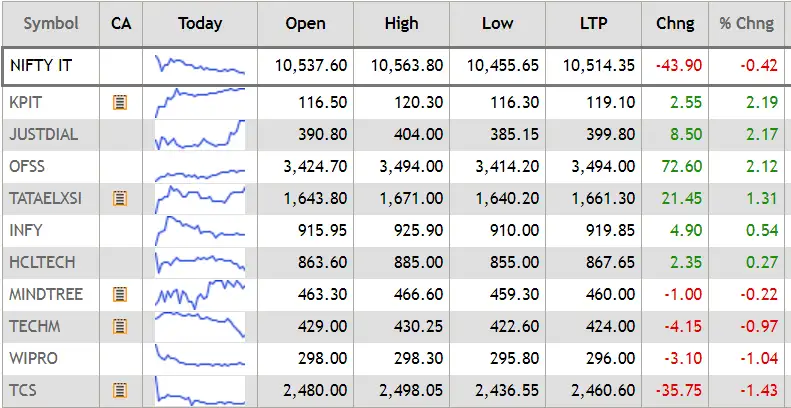Open MINDTREE corporate action icon

coord(120,294)
